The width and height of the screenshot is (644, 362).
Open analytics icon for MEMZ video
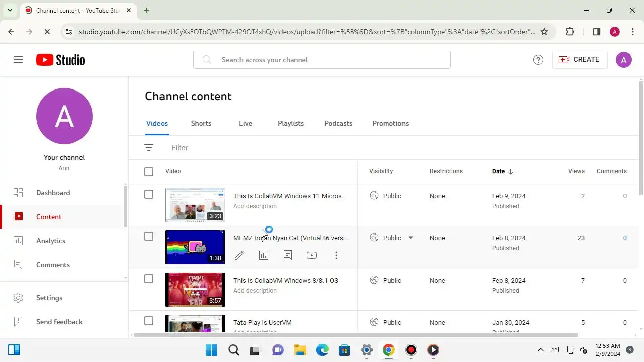click(x=264, y=255)
